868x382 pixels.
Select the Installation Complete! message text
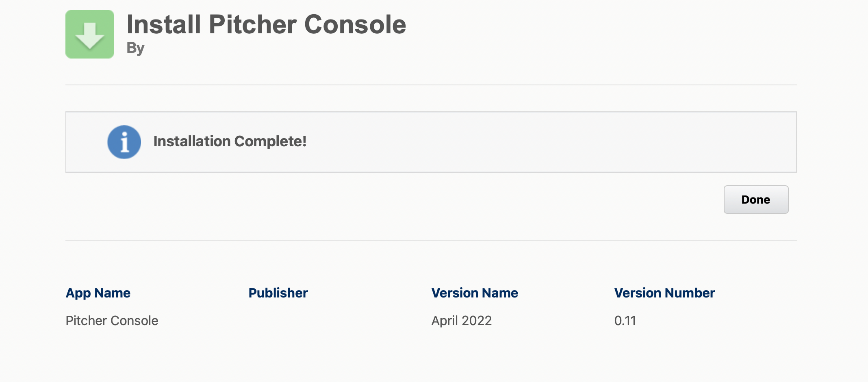[x=230, y=141]
